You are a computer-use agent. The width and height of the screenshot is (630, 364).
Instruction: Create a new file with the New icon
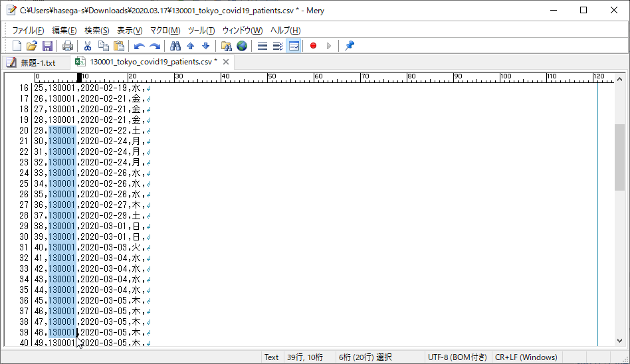coord(17,46)
